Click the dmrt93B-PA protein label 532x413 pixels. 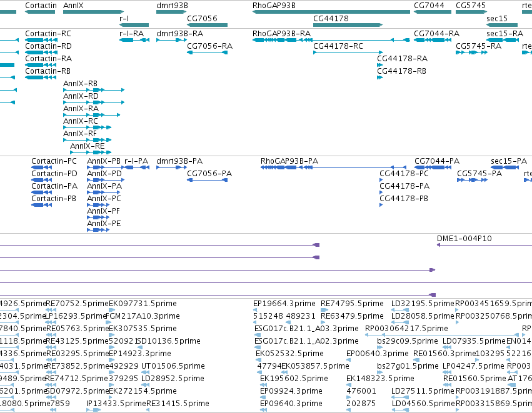[x=179, y=161]
